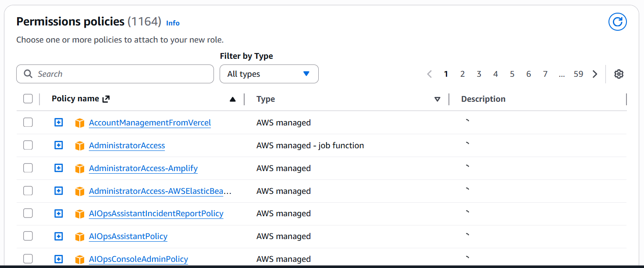644x268 pixels.
Task: Go to previous page using left chevron
Action: pyautogui.click(x=430, y=74)
